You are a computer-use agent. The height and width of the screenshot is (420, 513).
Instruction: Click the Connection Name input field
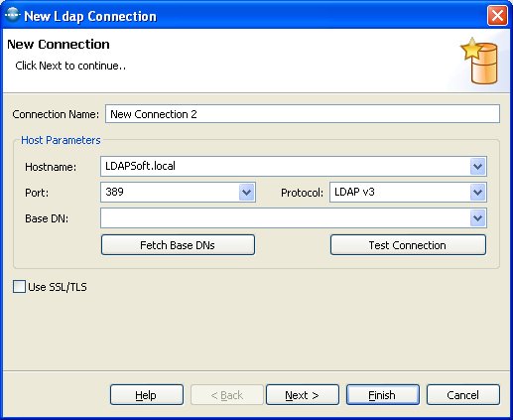(303, 114)
